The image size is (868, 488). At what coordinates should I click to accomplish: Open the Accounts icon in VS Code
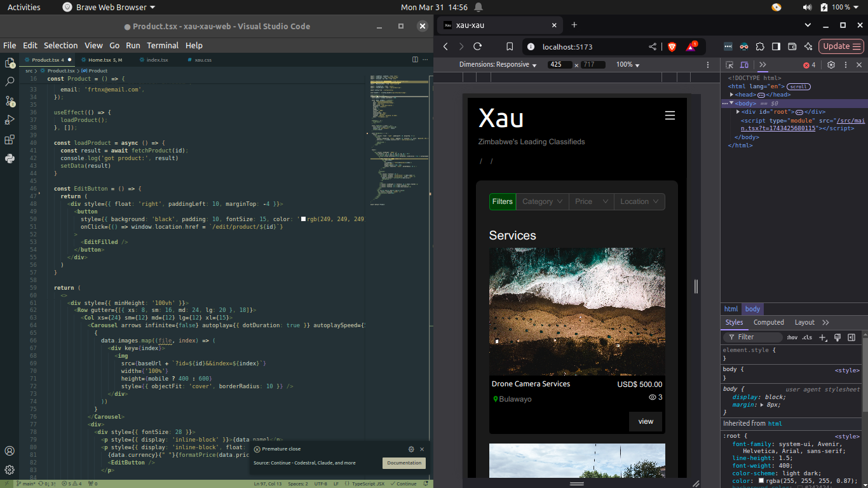(10, 451)
